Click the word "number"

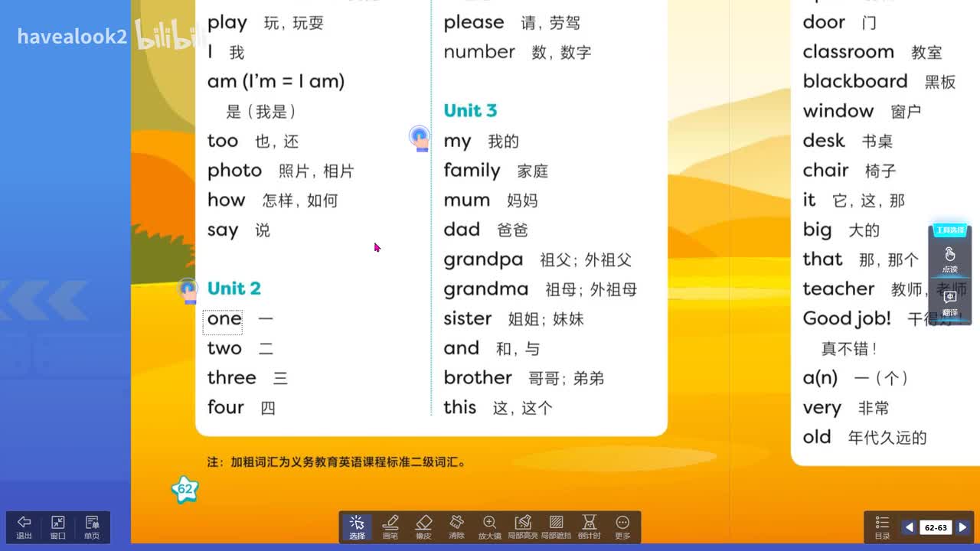tap(479, 52)
